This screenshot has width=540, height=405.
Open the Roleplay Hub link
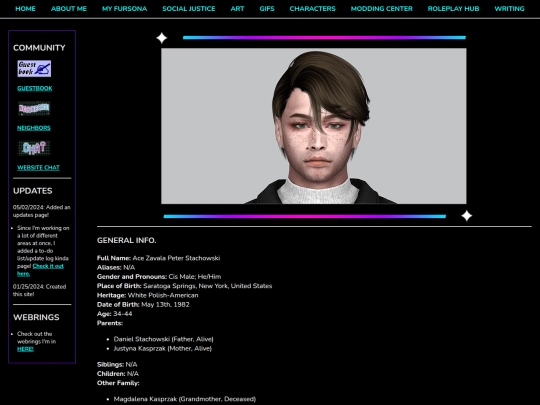(x=453, y=9)
